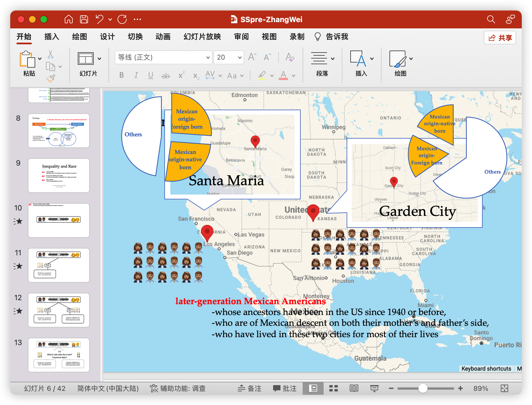Click the New Slide layout icon

pyautogui.click(x=85, y=59)
